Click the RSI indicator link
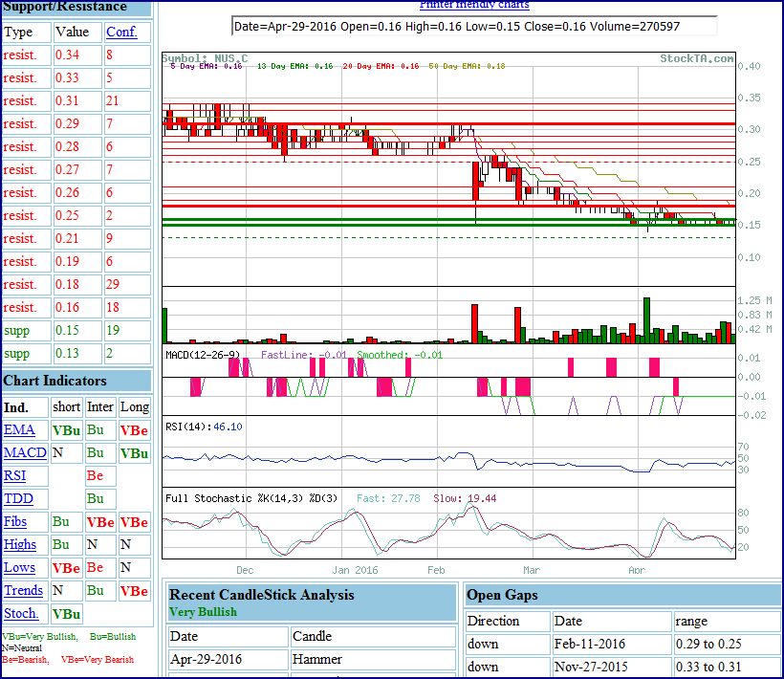This screenshot has height=679, width=784. point(15,476)
